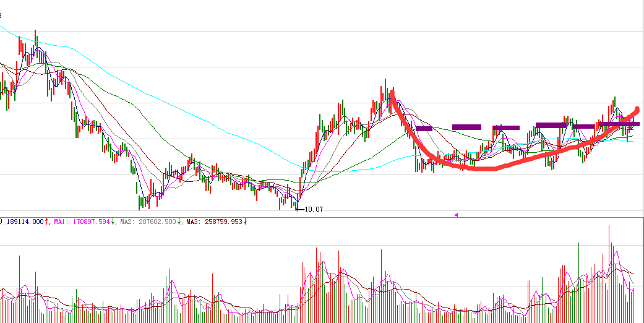This screenshot has height=323, width=644.
Task: Click the red up arrow beside 189114.000
Action: click(46, 222)
